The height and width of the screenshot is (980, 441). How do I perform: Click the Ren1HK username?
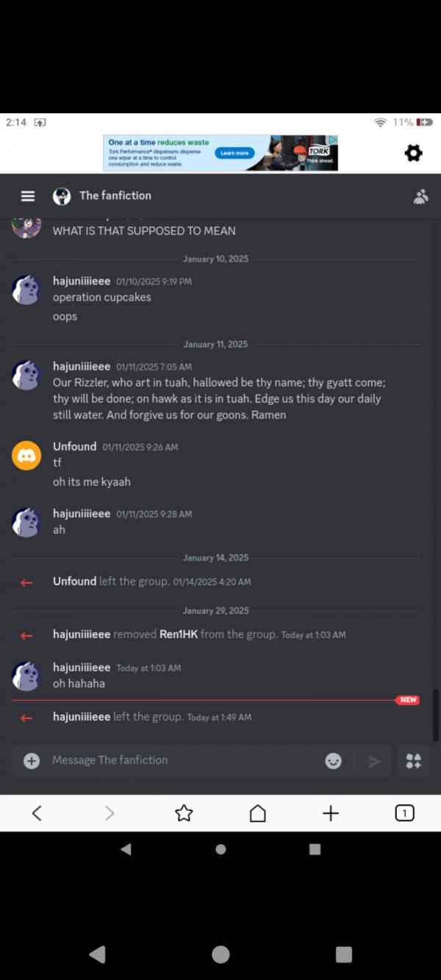tap(179, 634)
